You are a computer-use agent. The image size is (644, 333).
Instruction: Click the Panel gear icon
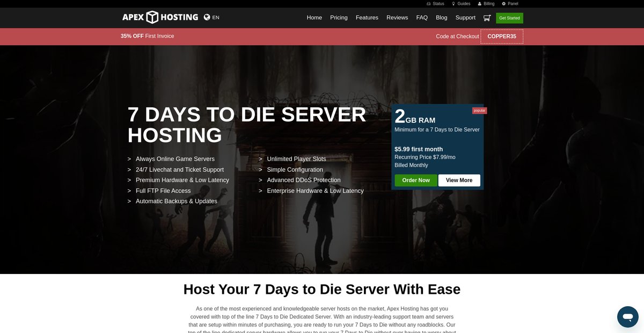point(504,4)
